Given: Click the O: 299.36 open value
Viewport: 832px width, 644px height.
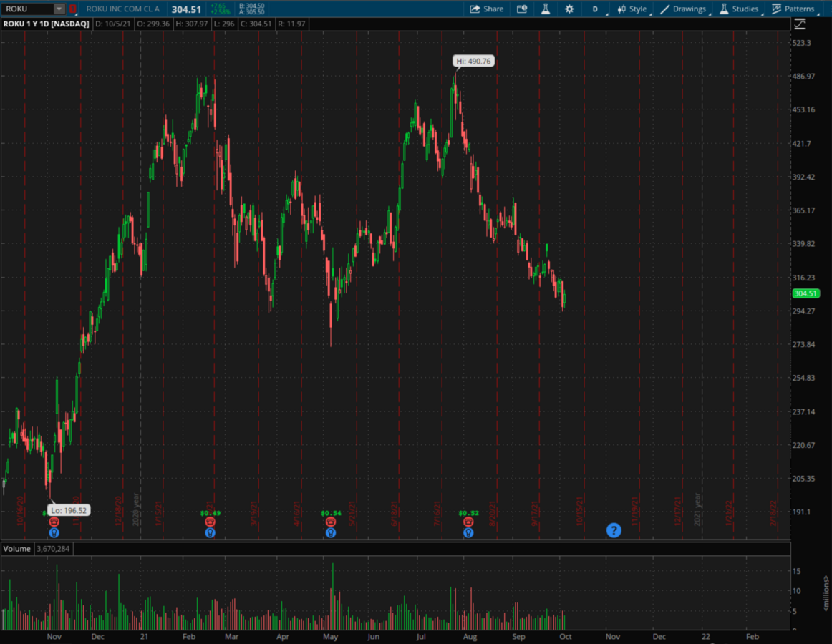Looking at the screenshot, I should click(153, 24).
